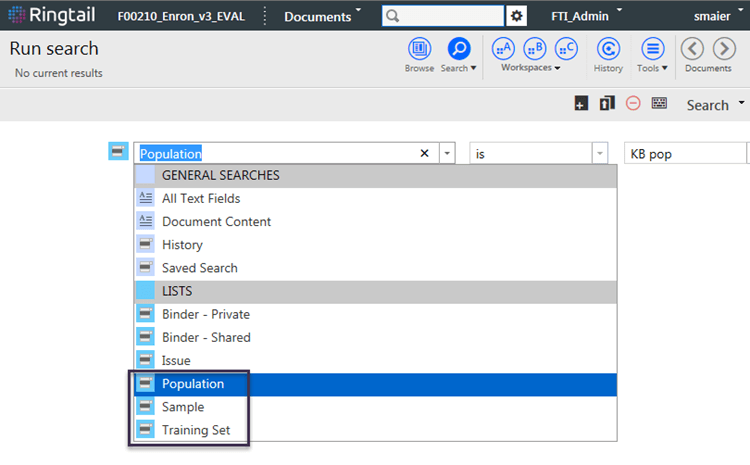
Task: Go to previous document arrow
Action: pyautogui.click(x=692, y=48)
